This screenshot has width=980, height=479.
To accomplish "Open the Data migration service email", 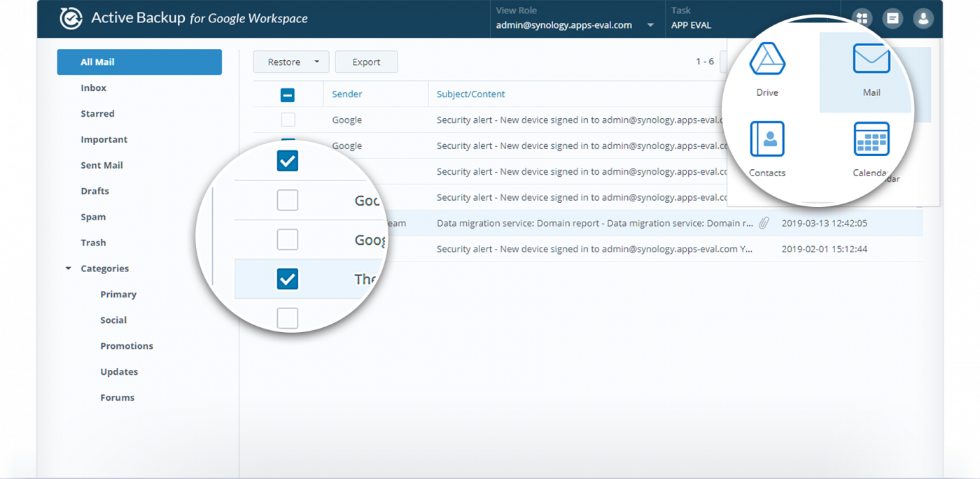I will [594, 223].
